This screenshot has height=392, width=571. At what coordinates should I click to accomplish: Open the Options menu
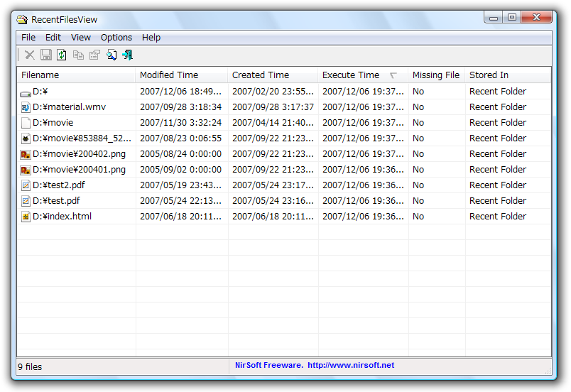(116, 38)
